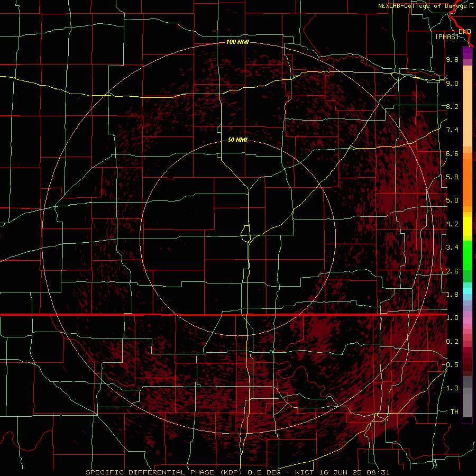
Task: Click the 100 NMI range ring label
Action: click(x=237, y=42)
